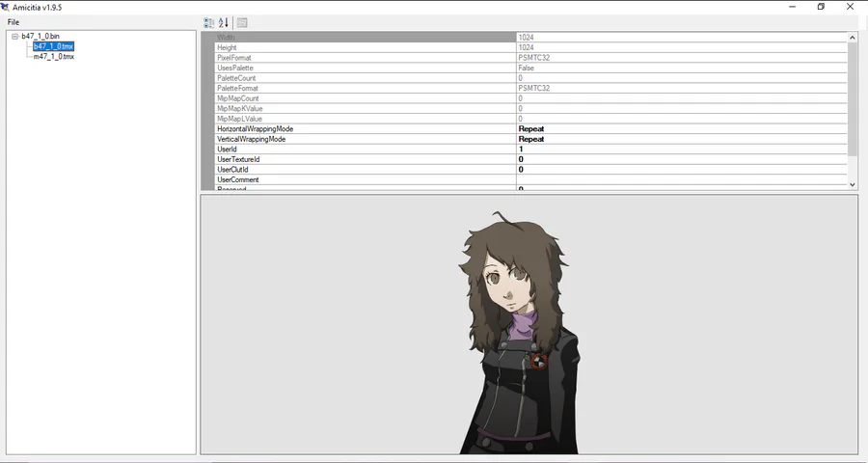This screenshot has height=463, width=868.
Task: Open the File menu
Action: point(14,22)
